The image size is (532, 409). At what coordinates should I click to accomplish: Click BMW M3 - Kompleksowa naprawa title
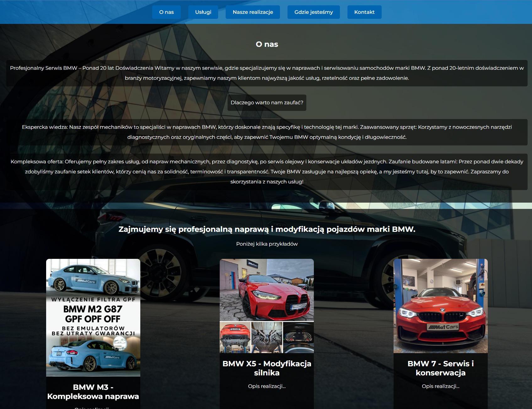click(x=93, y=392)
